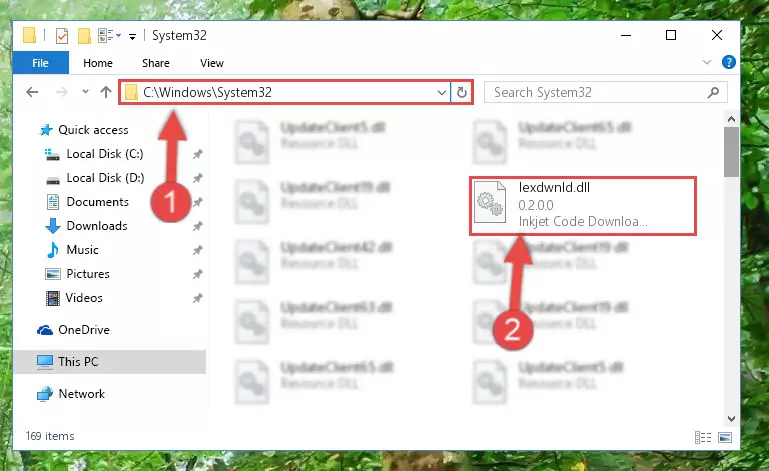Click in the Search System32 field

(596, 92)
